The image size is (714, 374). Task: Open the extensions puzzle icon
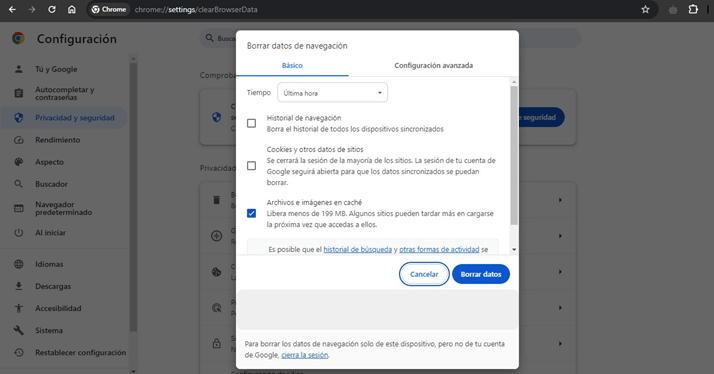(693, 9)
